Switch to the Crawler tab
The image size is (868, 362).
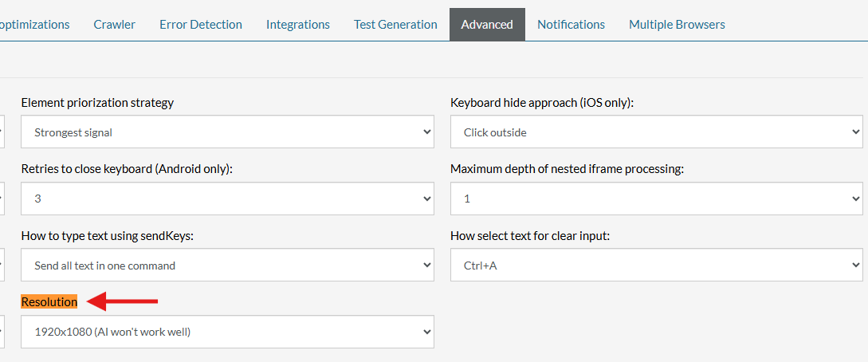click(114, 24)
